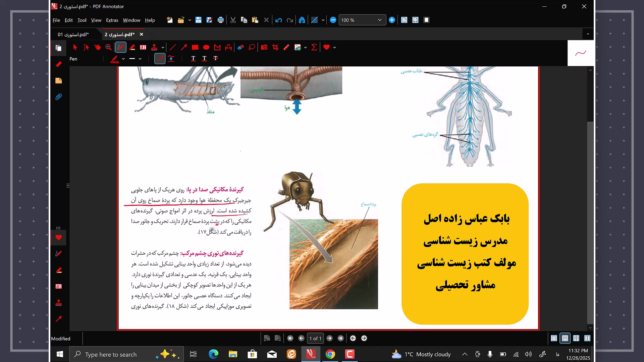Toggle the continuous page layout view

pyautogui.click(x=565, y=338)
